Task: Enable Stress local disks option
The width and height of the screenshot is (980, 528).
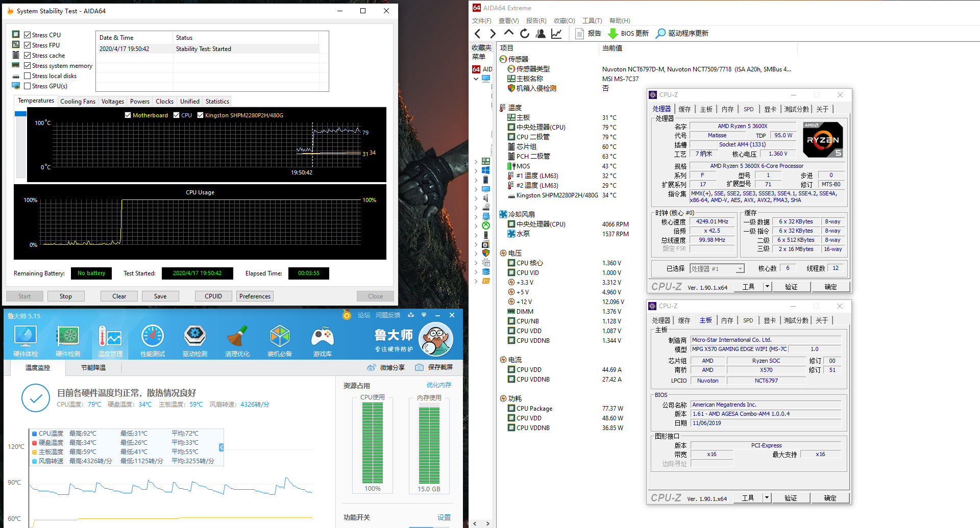Action: [28, 76]
